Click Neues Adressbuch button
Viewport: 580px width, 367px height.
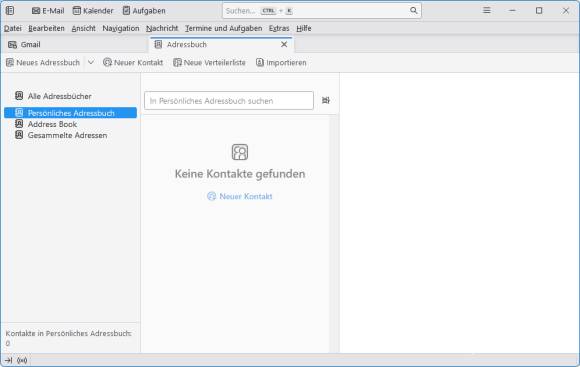43,63
